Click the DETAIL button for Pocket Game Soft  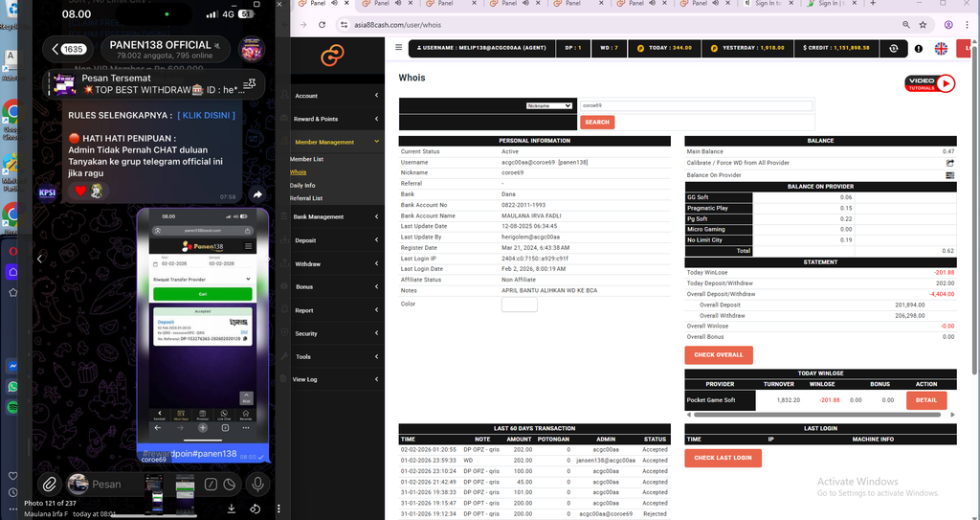coord(926,400)
